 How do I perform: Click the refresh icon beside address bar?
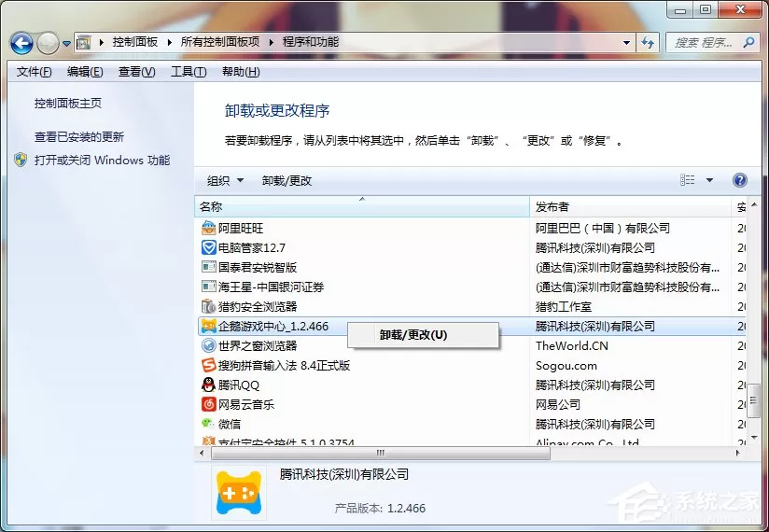(x=648, y=43)
